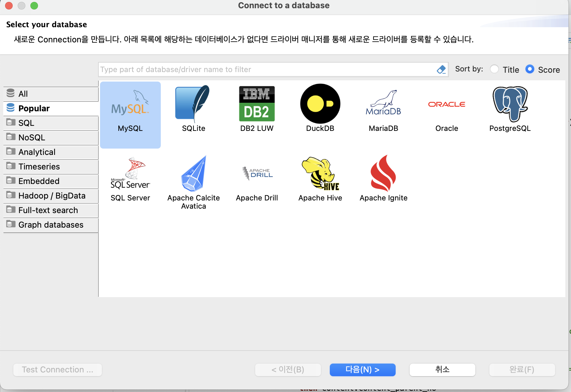The image size is (571, 392).
Task: Pick the DB2 LUW driver
Action: [257, 108]
